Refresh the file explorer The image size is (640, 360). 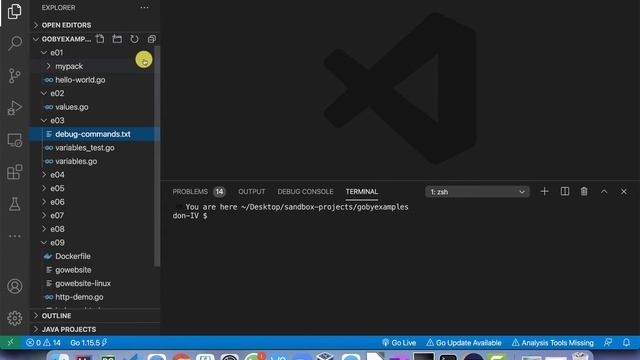point(134,39)
